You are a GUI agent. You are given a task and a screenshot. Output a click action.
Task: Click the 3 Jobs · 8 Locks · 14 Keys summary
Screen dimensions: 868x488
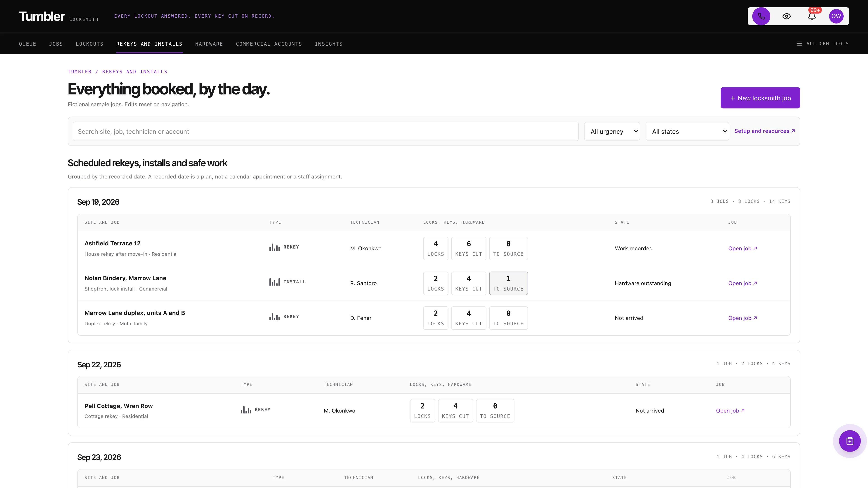tap(750, 201)
